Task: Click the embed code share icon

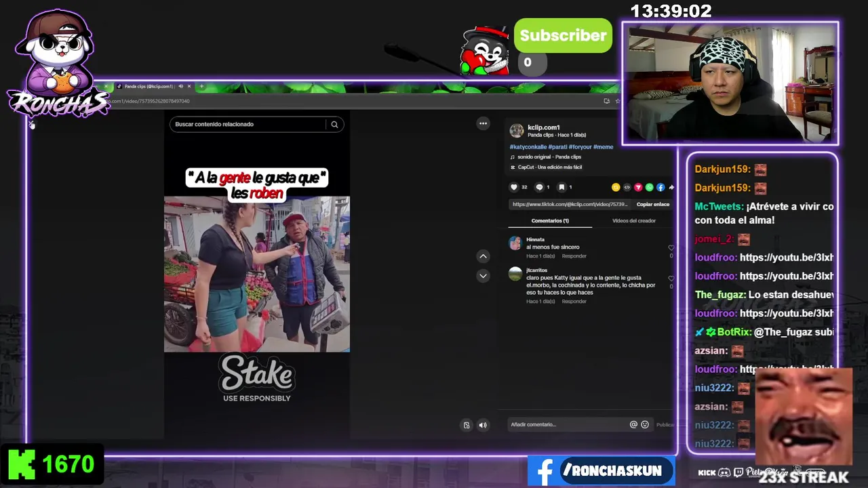Action: pyautogui.click(x=627, y=187)
